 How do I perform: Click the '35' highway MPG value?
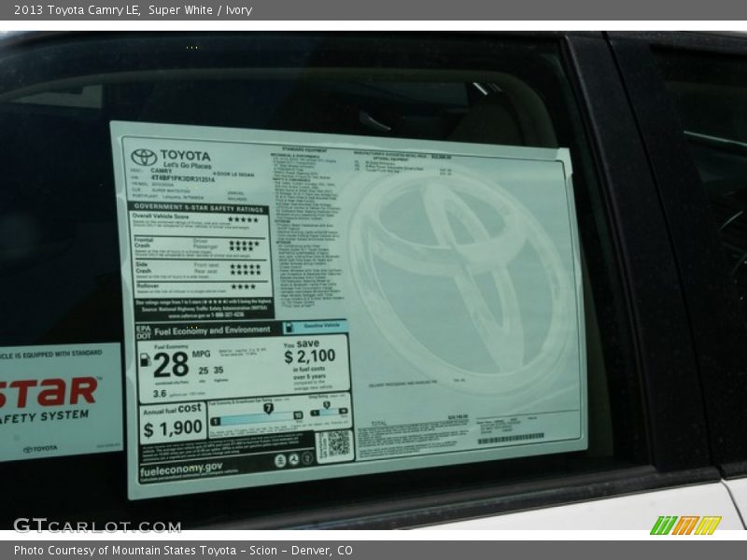tap(218, 370)
